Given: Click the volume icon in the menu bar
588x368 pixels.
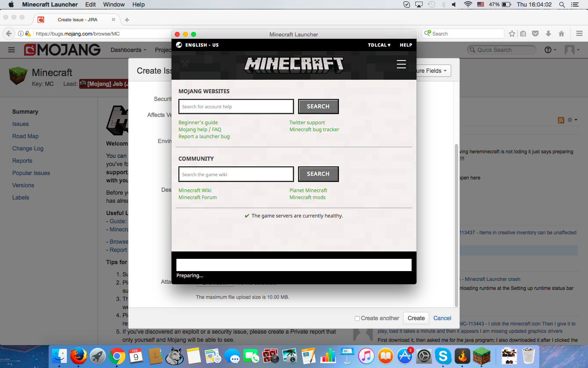Looking at the screenshot, I should pos(454,4).
